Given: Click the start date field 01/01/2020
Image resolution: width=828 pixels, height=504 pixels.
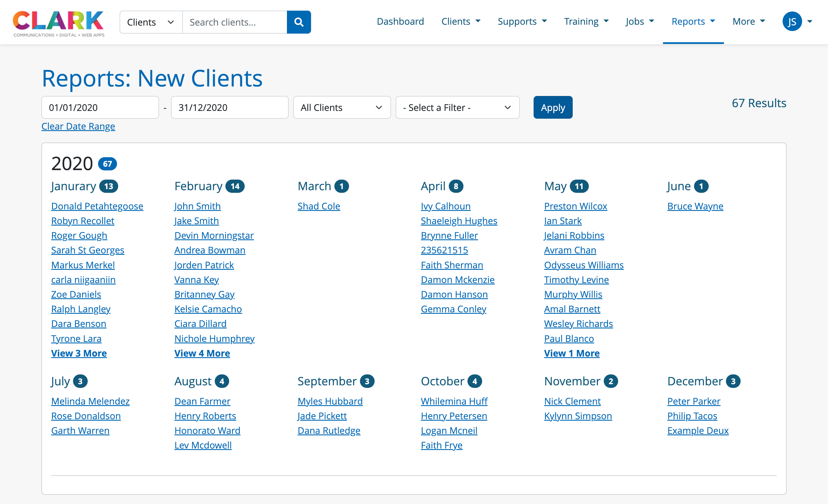Looking at the screenshot, I should click(100, 107).
